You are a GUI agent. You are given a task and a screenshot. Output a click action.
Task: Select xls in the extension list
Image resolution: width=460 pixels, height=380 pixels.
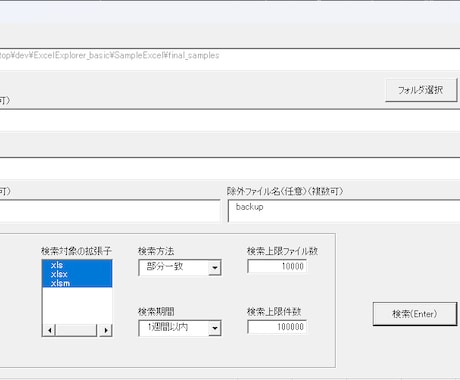(x=77, y=265)
